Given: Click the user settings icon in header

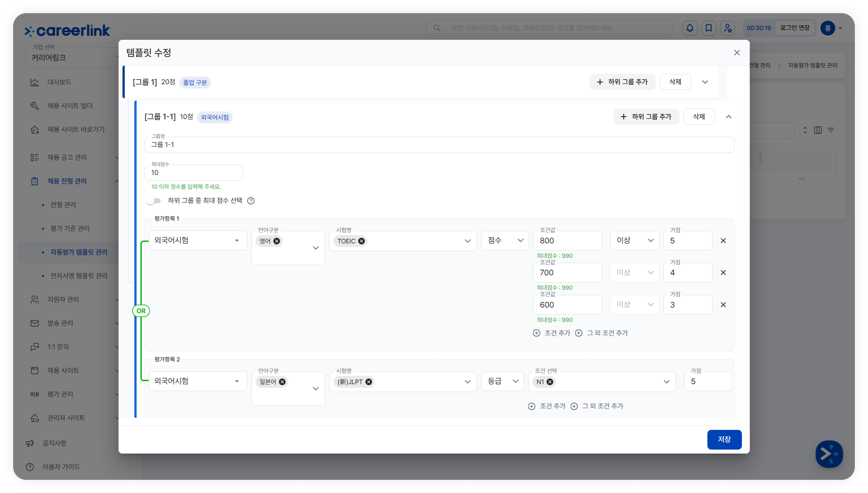Looking at the screenshot, I should click(728, 28).
